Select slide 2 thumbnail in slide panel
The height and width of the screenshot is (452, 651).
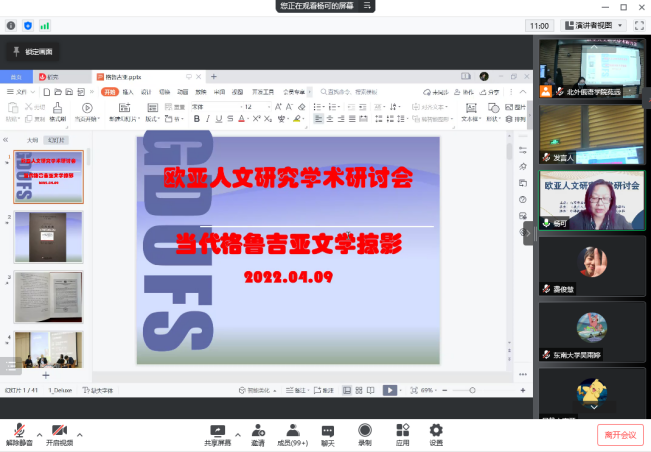48,236
